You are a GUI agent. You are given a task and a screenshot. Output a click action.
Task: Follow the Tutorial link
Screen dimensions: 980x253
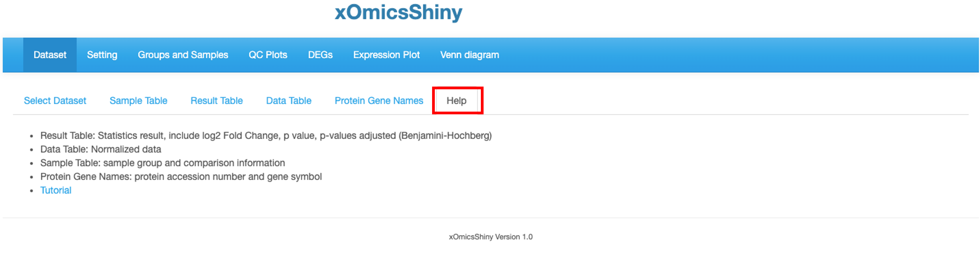tap(56, 190)
